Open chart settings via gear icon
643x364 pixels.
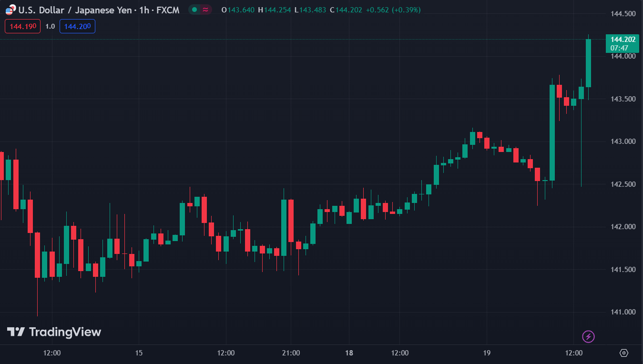tap(624, 353)
